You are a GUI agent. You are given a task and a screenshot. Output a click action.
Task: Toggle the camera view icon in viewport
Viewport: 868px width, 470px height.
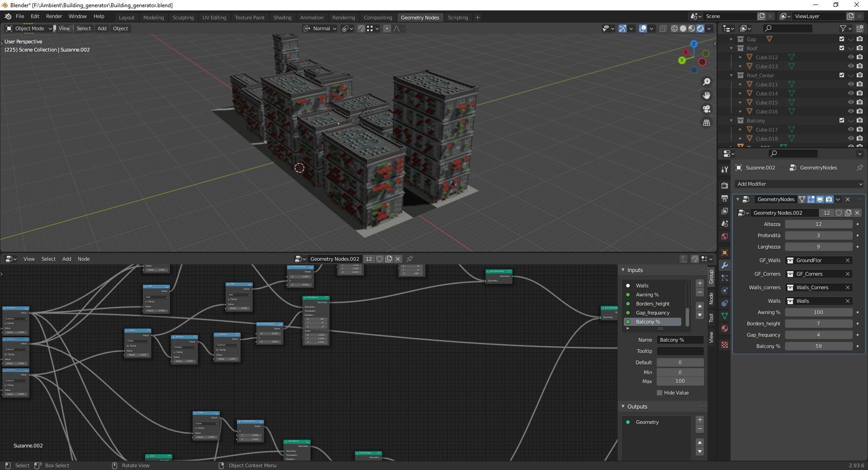point(706,109)
